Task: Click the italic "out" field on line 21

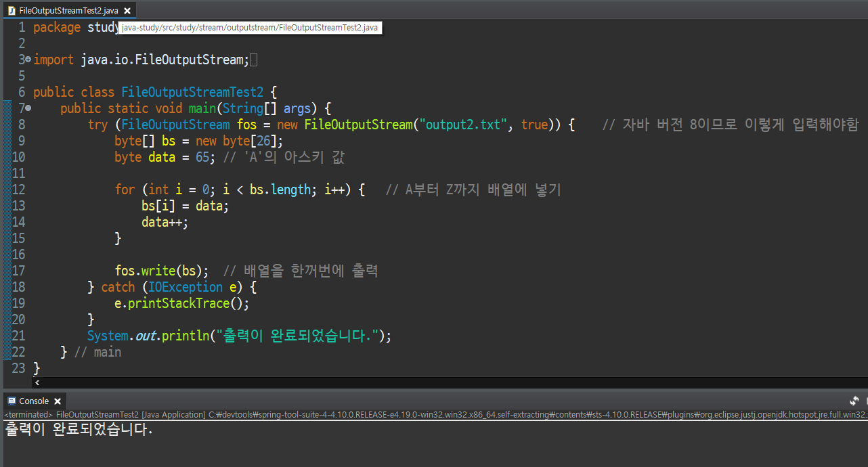Action: point(145,336)
